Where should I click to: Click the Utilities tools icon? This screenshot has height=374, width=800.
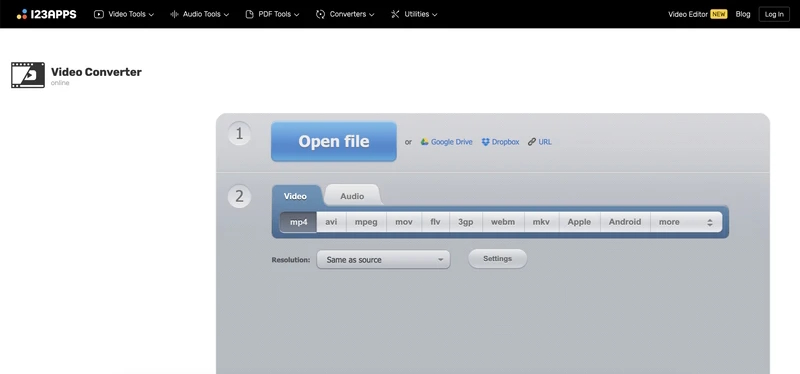pyautogui.click(x=395, y=14)
